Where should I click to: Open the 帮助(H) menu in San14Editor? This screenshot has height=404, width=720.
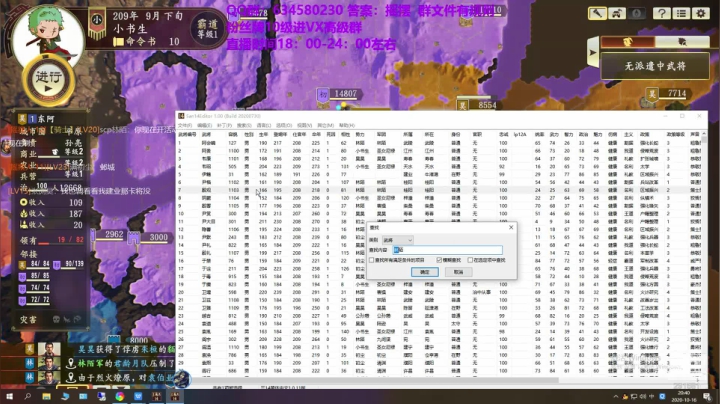(x=347, y=125)
